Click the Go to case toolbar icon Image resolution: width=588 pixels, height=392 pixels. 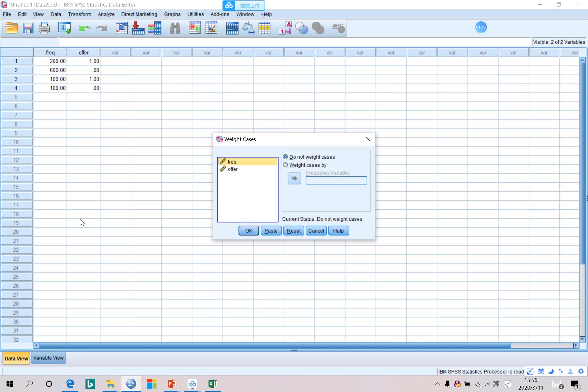tap(122, 28)
